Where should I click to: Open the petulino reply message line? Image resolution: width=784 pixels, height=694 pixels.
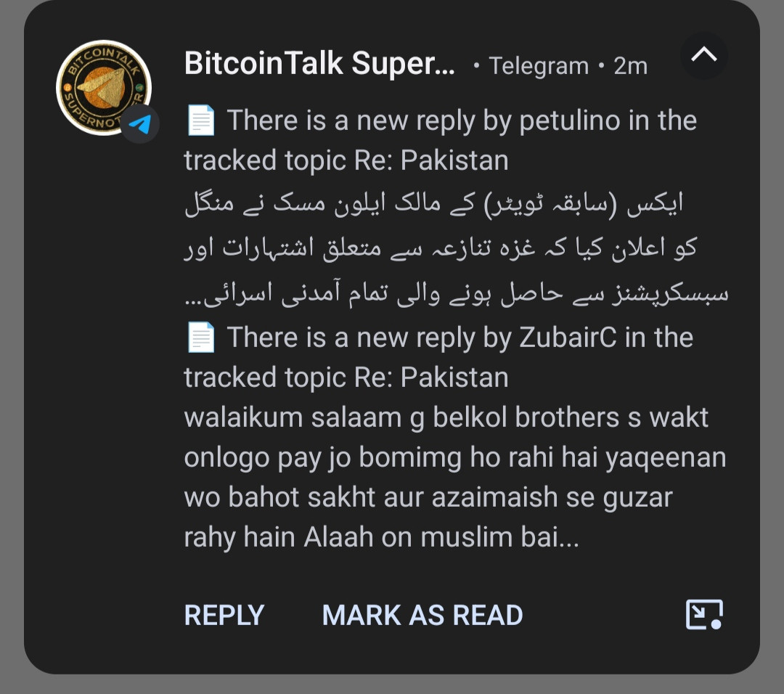[x=441, y=141]
